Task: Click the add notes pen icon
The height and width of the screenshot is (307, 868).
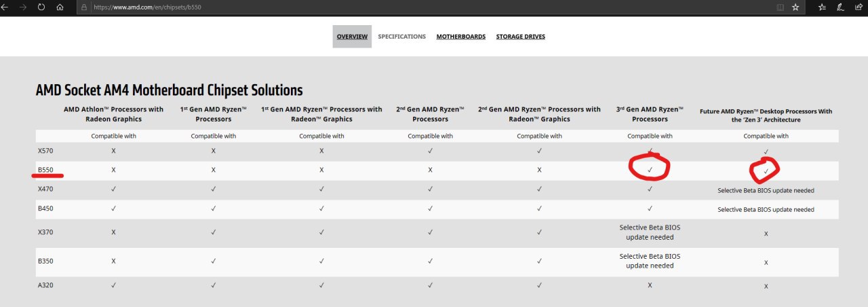Action: click(840, 7)
